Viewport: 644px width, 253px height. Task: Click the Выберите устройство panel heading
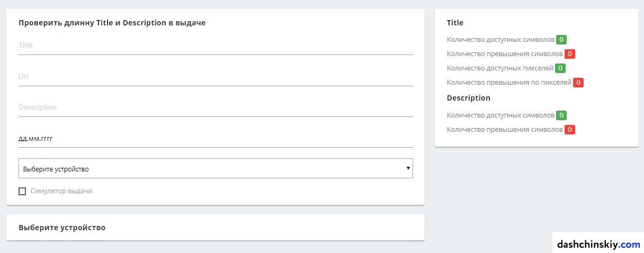click(62, 228)
